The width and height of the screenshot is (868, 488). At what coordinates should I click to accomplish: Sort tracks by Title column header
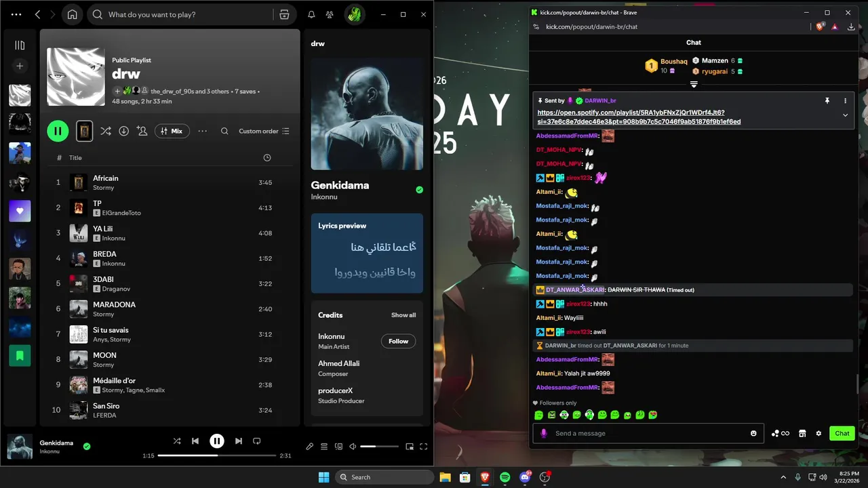[75, 157]
